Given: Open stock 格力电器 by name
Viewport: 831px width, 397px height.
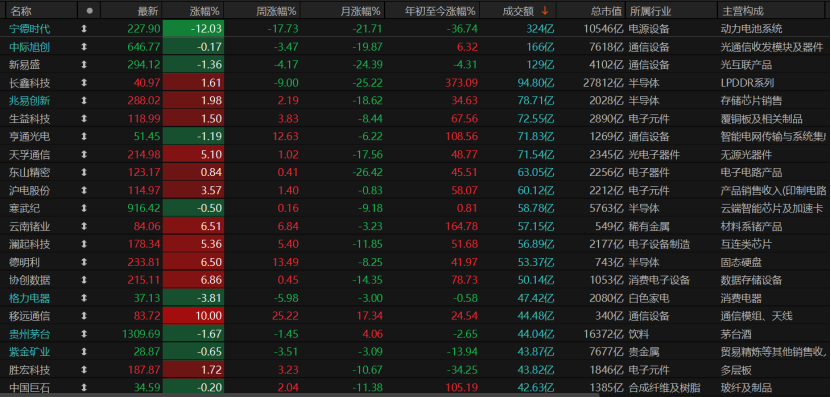Looking at the screenshot, I should 30,298.
